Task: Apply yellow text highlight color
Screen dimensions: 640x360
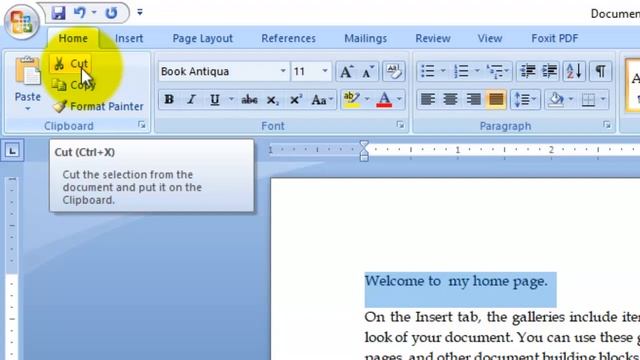Action: (352, 100)
